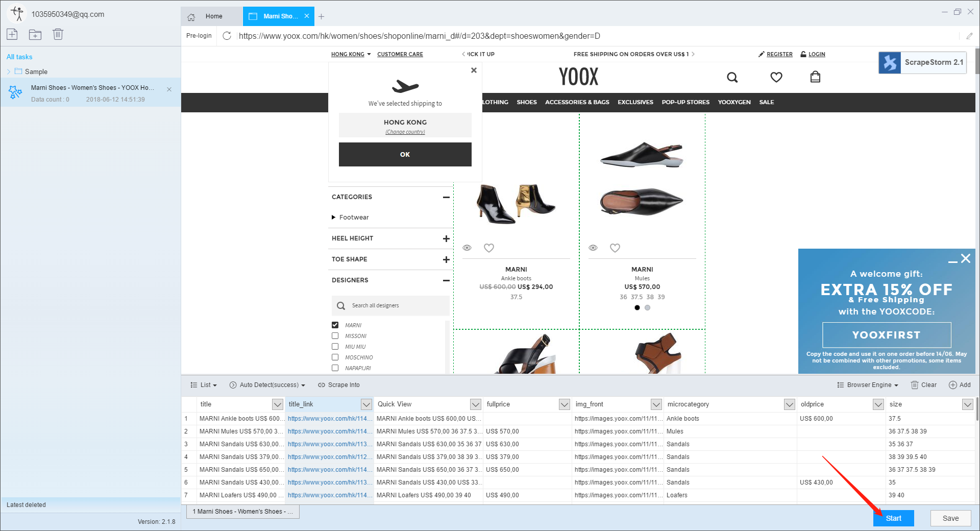Confirm shipping with OK button
The height and width of the screenshot is (531, 980).
pyautogui.click(x=405, y=154)
